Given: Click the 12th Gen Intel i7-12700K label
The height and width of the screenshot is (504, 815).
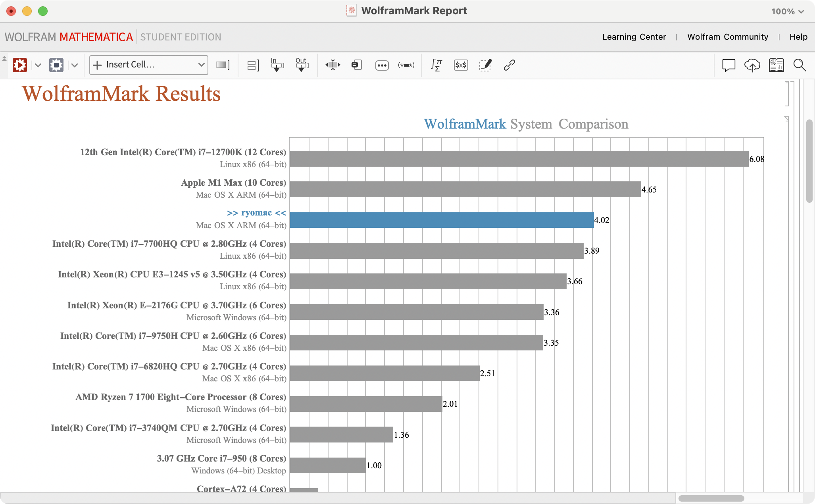Looking at the screenshot, I should (183, 152).
